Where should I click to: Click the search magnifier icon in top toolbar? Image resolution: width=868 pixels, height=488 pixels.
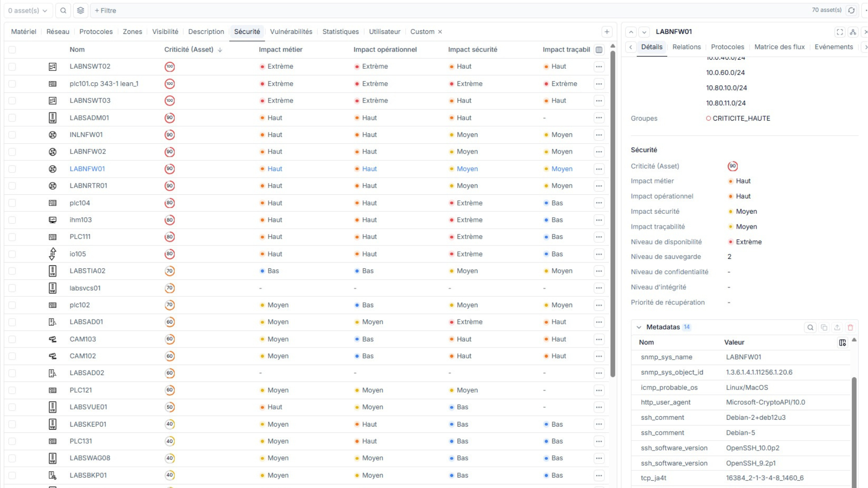63,10
